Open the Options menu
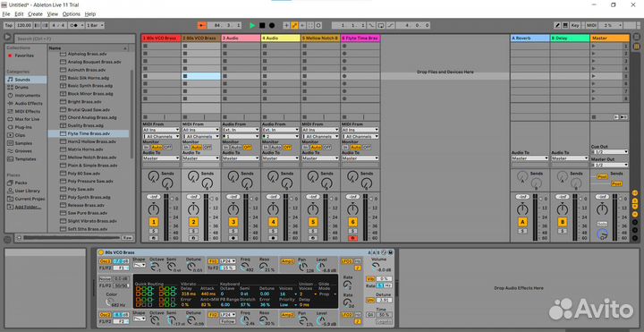This screenshot has width=644, height=332. pos(72,14)
